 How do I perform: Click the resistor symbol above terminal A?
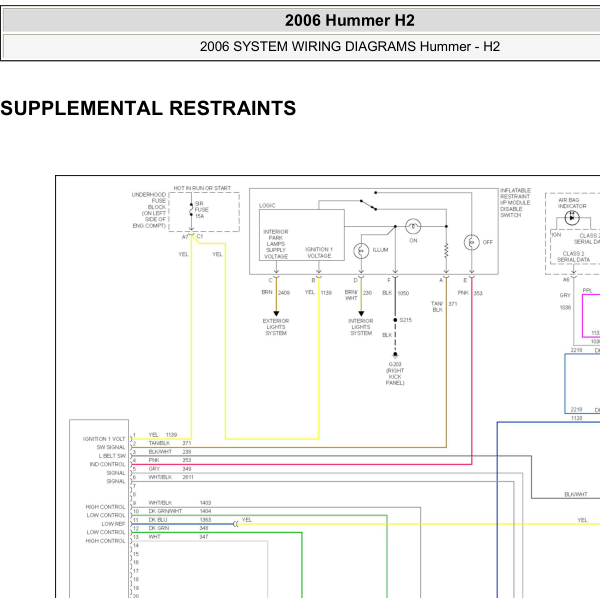446,251
